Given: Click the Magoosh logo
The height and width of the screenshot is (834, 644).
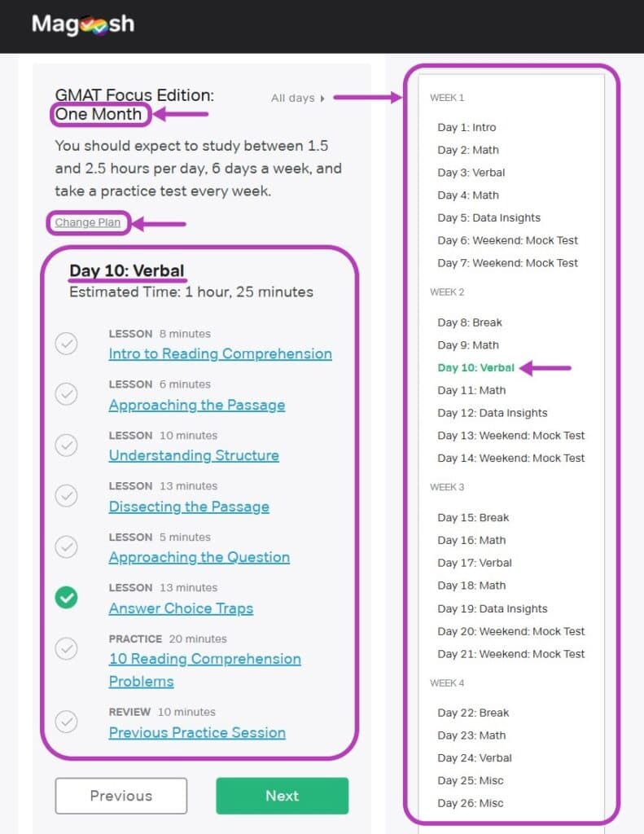Looking at the screenshot, I should (x=83, y=24).
